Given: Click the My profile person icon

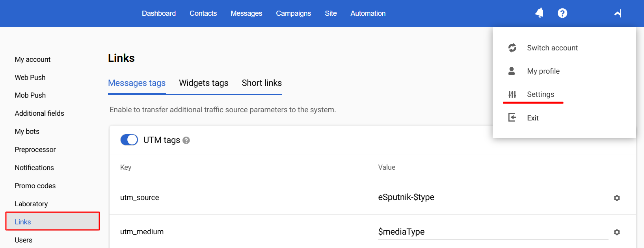Looking at the screenshot, I should coord(512,71).
